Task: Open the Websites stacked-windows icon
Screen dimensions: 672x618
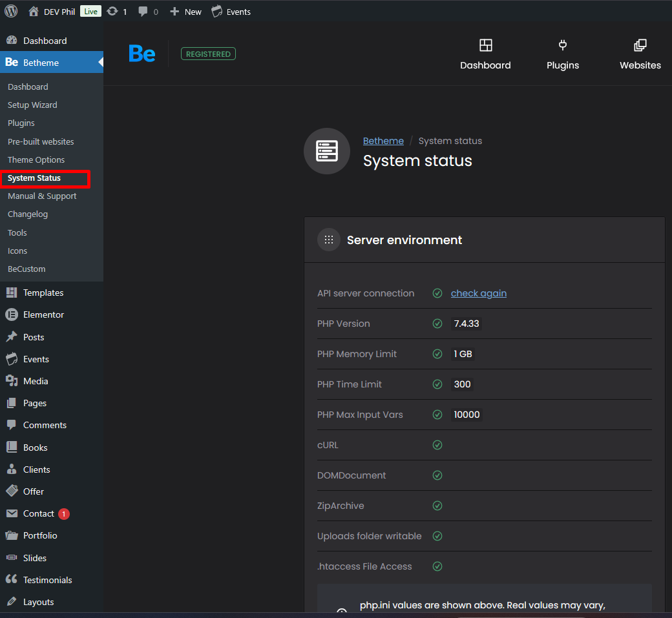Action: (x=640, y=45)
